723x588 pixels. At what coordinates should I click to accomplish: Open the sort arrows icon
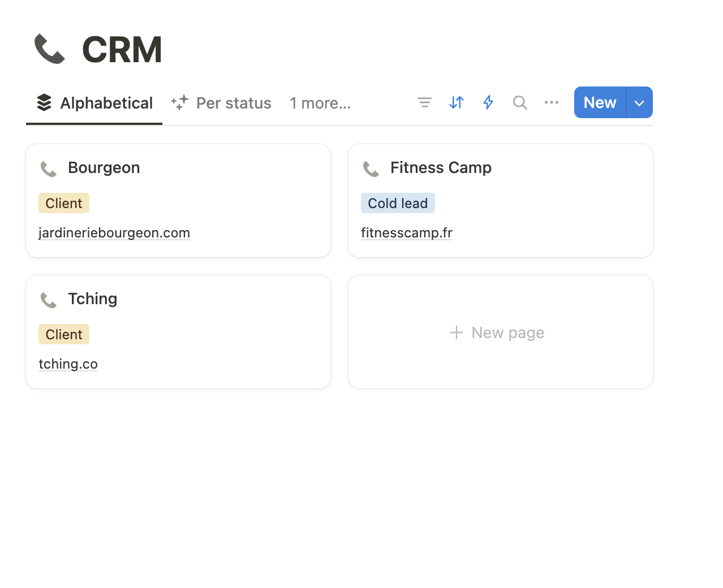click(x=457, y=102)
